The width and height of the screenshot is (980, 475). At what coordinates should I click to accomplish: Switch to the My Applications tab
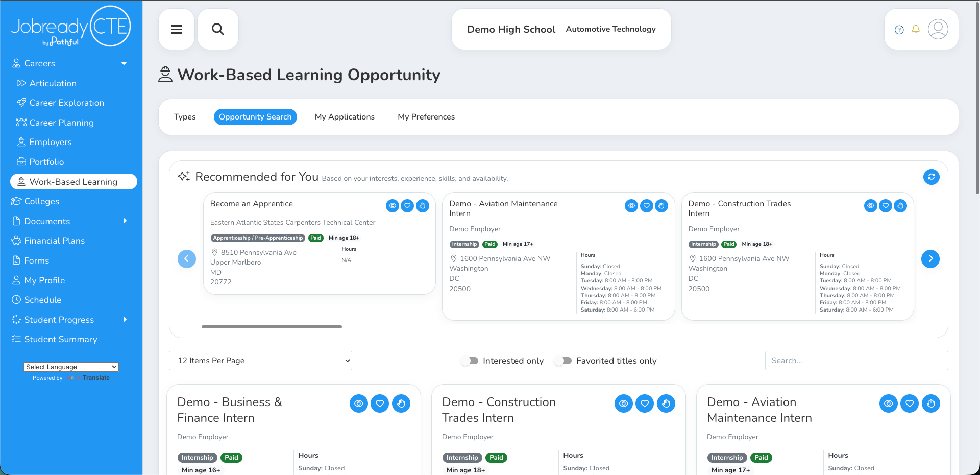(345, 117)
